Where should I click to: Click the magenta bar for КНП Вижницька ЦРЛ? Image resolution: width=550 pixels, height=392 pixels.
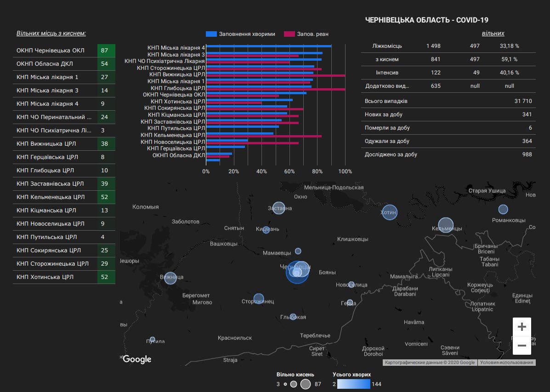(276, 75)
